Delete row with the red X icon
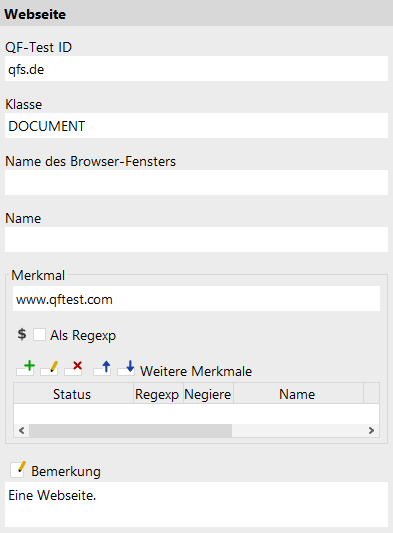 pyautogui.click(x=73, y=368)
